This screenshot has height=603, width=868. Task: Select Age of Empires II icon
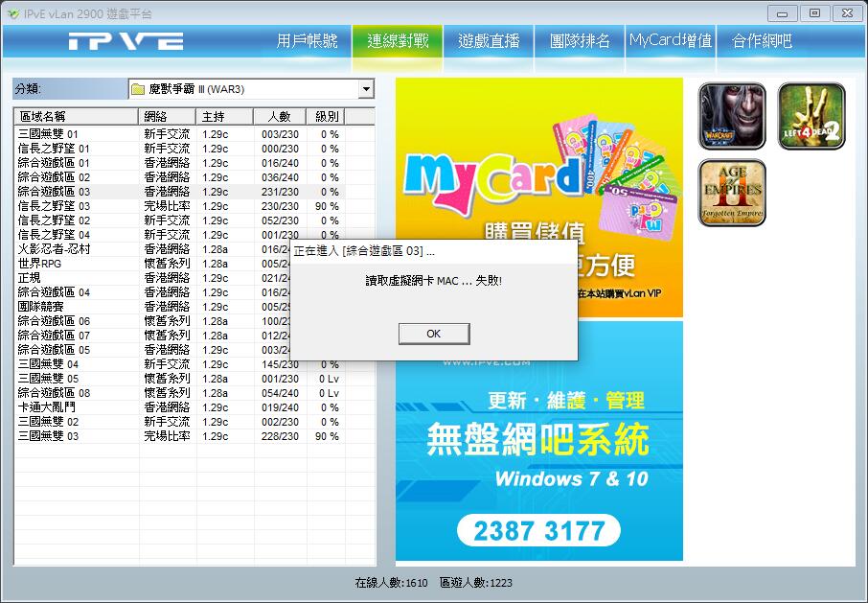point(732,193)
